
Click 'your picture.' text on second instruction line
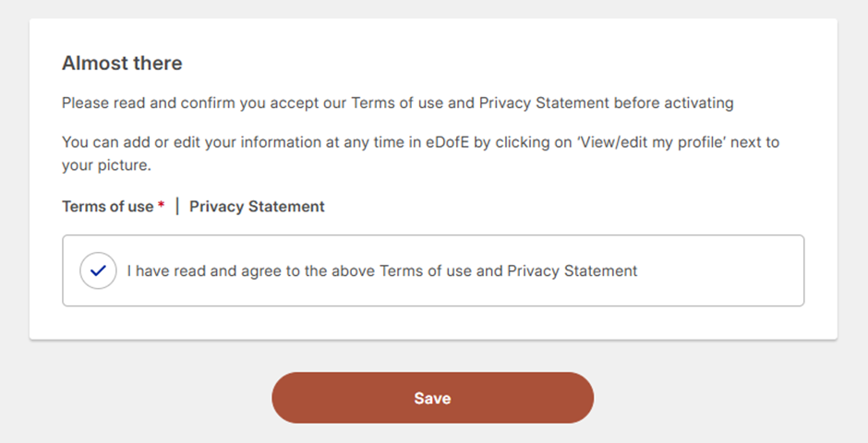point(105,167)
